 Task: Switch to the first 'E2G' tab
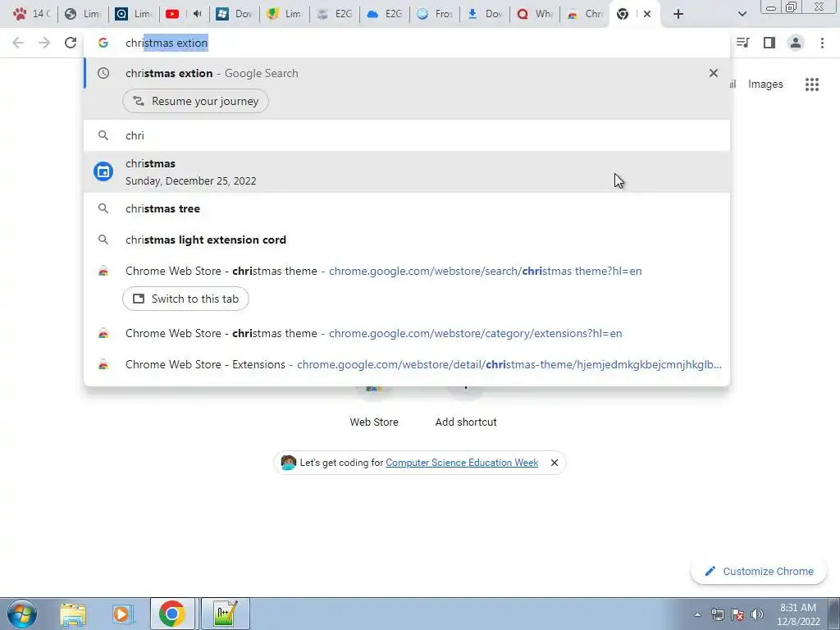tap(335, 14)
